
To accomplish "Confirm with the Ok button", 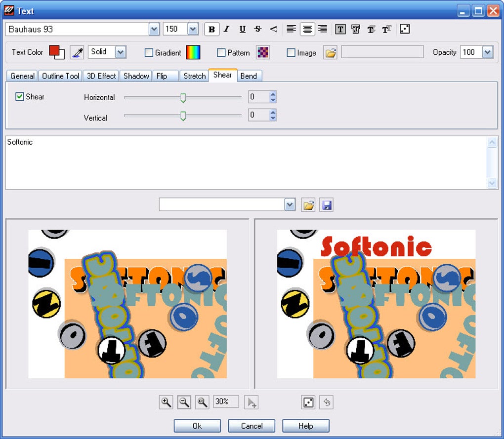I will click(x=197, y=426).
